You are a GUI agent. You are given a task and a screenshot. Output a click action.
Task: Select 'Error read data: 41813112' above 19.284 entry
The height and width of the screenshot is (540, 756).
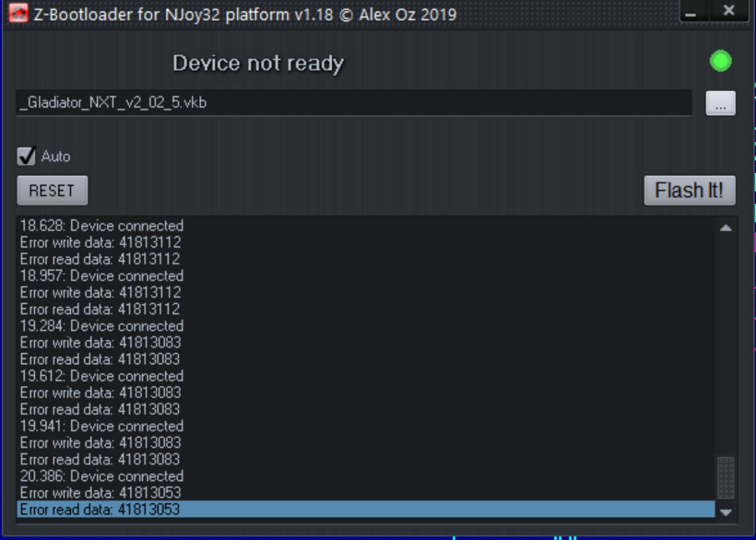pyautogui.click(x=366, y=310)
